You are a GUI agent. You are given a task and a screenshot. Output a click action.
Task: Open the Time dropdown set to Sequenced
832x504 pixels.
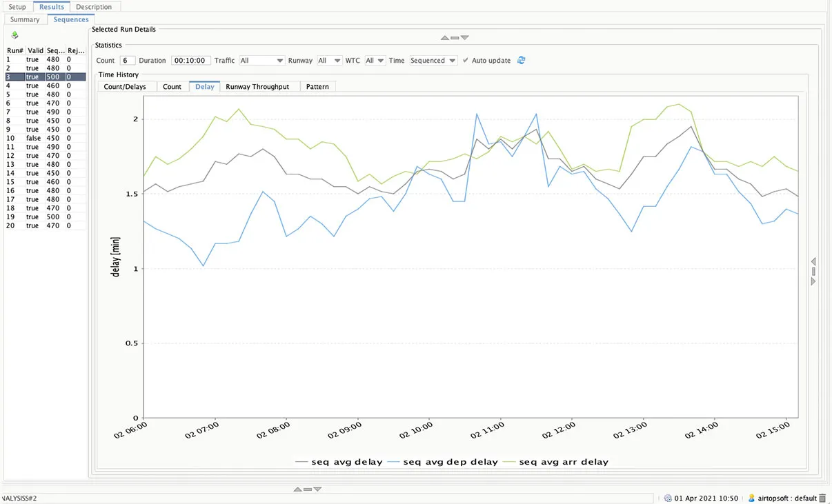tap(433, 61)
